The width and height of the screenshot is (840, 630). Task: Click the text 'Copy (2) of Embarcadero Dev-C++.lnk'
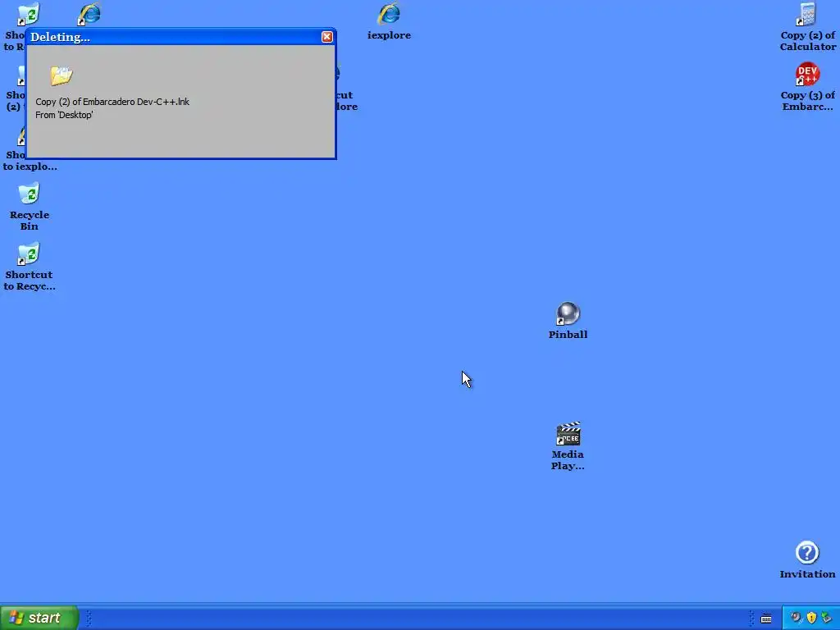[x=112, y=102]
